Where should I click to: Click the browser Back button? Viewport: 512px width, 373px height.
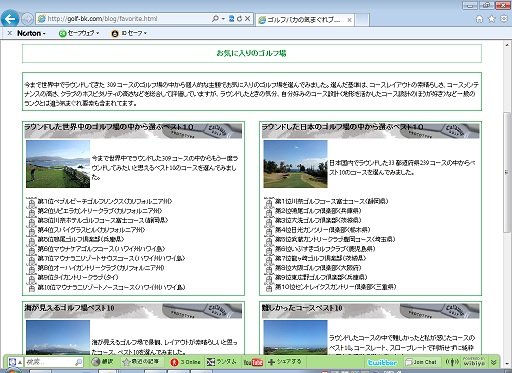pyautogui.click(x=10, y=19)
